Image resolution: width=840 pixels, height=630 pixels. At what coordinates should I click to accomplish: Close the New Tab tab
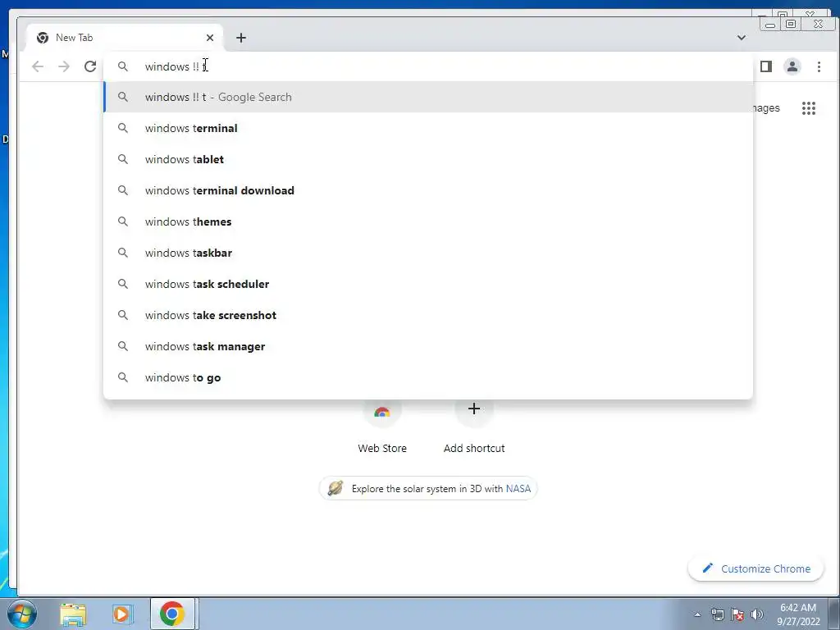click(x=210, y=38)
